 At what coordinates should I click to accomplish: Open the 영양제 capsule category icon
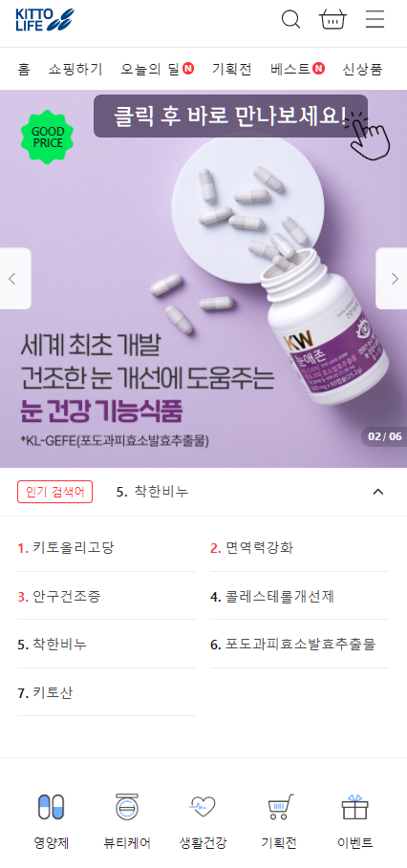(51, 807)
